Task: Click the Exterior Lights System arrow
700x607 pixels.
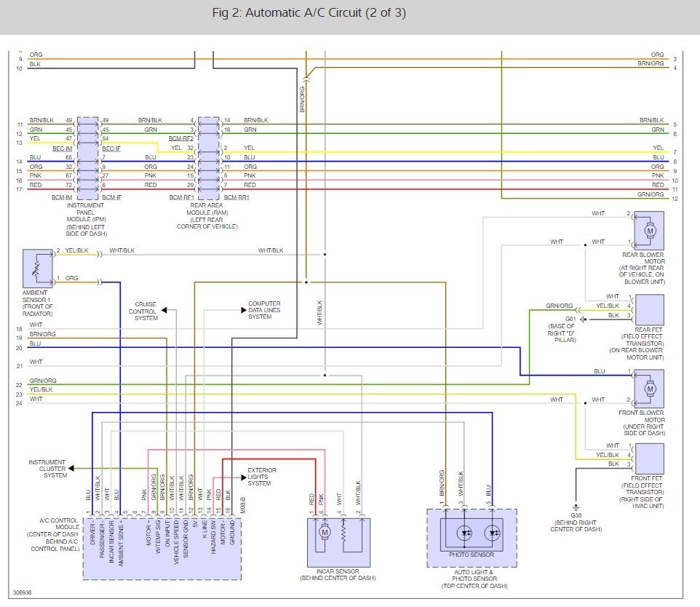Action: tap(244, 477)
